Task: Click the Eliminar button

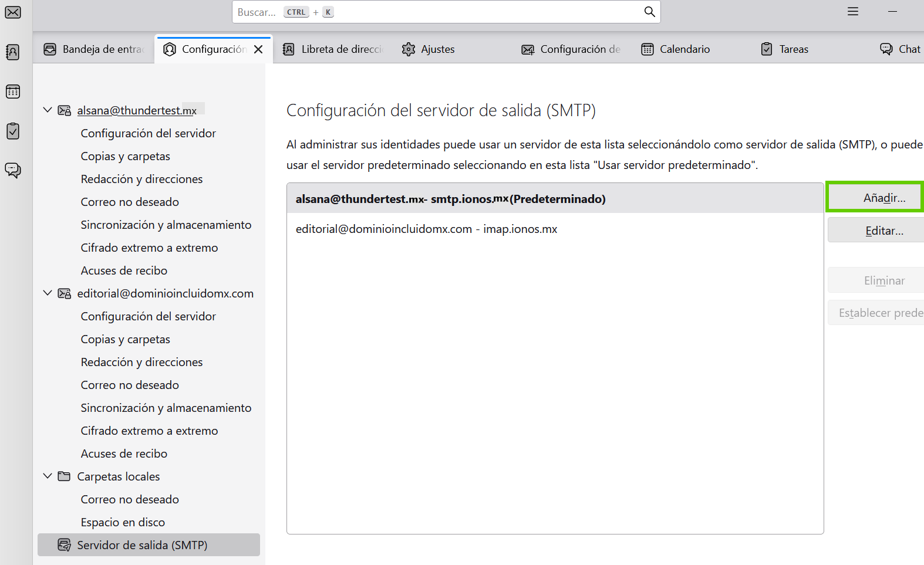Action: (876, 280)
